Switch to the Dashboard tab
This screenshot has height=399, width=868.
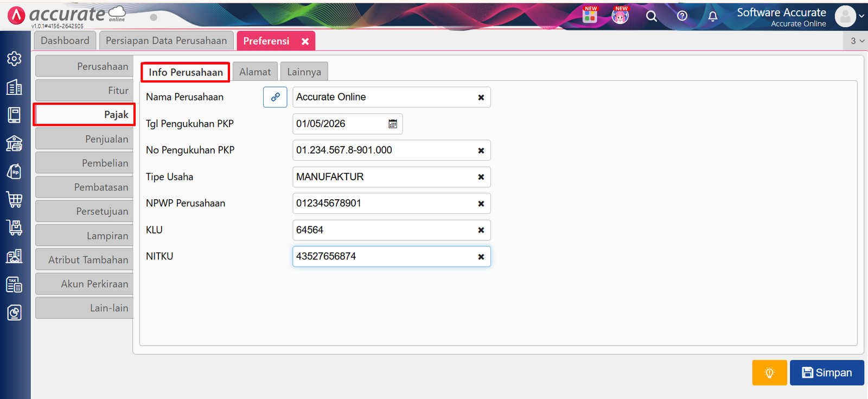pos(65,41)
